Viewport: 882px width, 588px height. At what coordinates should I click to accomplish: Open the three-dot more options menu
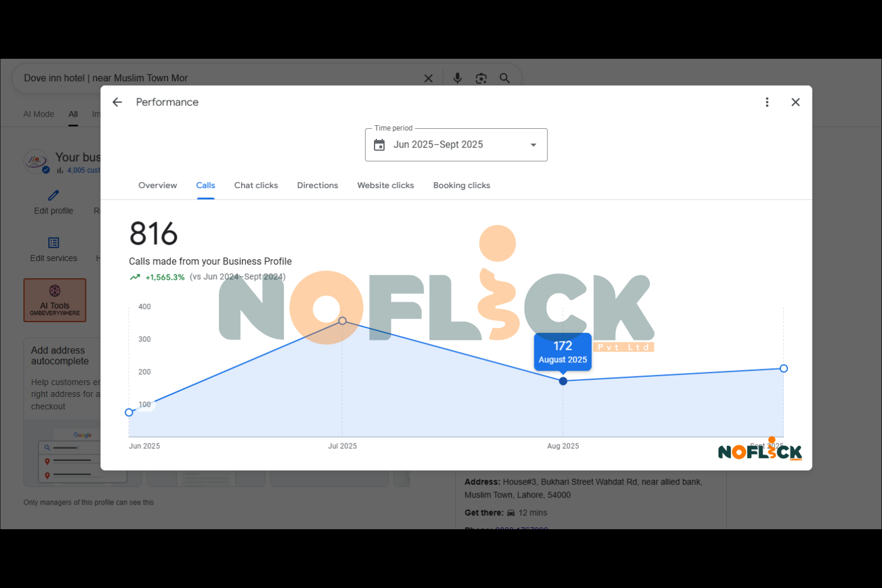click(767, 102)
